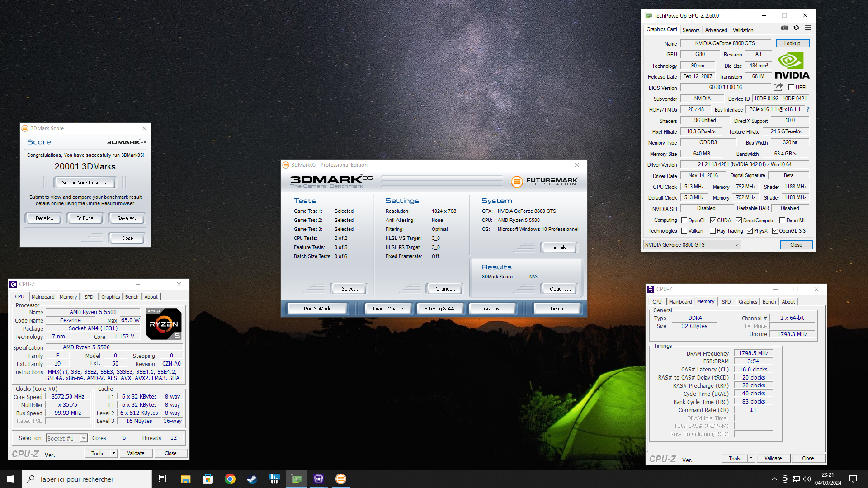Open the SPD tab in right CPU-Z
The image size is (868, 488).
coord(726,302)
